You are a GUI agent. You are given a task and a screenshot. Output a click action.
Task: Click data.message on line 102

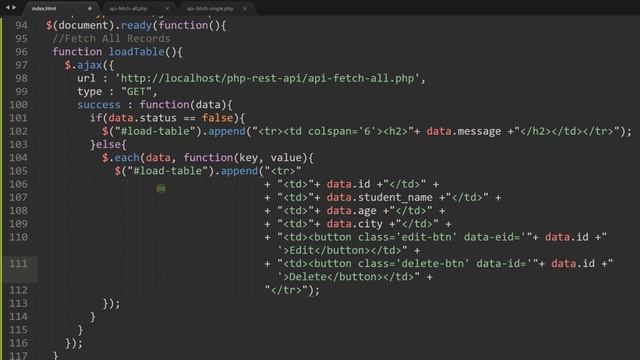click(464, 131)
